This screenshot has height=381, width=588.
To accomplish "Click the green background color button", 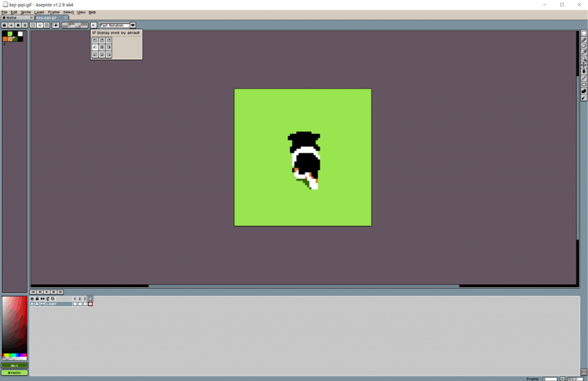I will 15,373.
